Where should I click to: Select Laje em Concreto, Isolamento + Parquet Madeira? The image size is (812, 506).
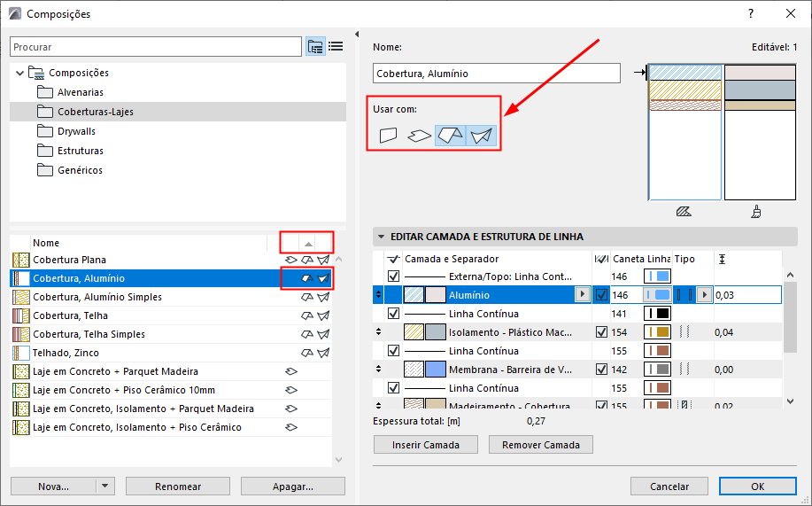point(171,409)
